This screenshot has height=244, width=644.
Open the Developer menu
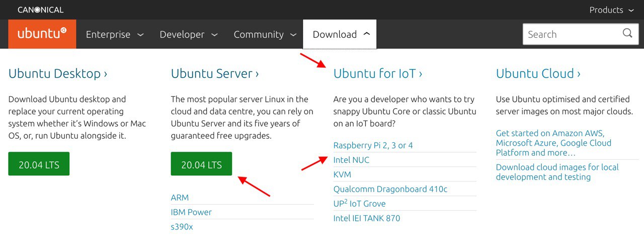click(188, 34)
